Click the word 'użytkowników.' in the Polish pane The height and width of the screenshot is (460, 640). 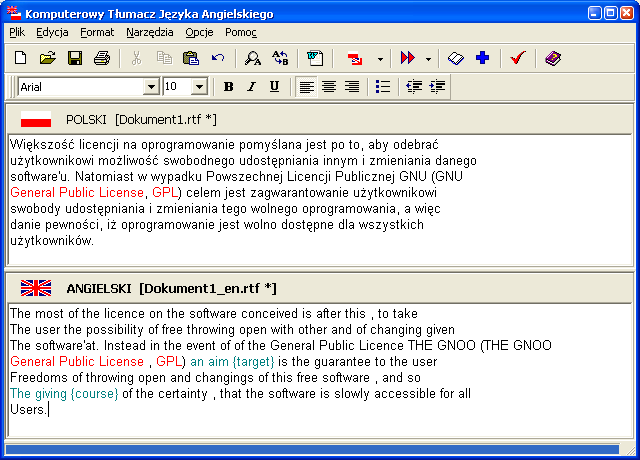point(52,241)
